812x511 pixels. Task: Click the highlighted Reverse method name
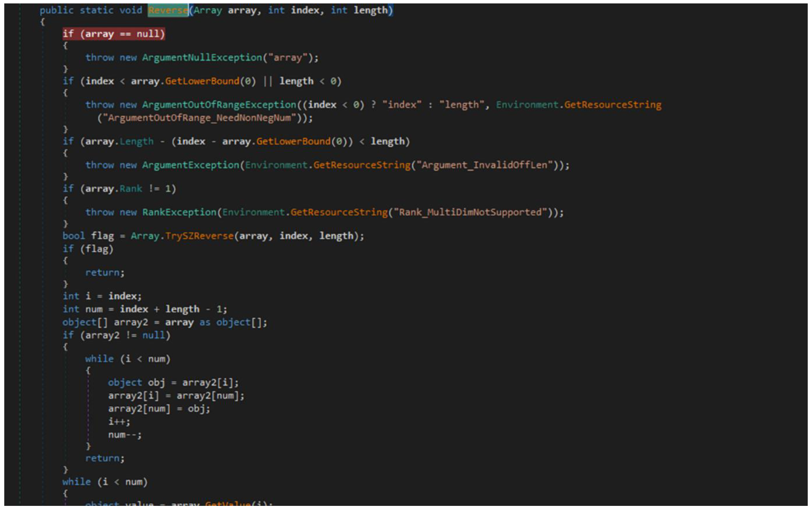pos(168,10)
